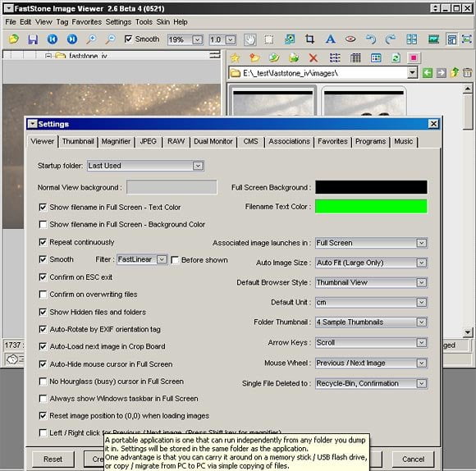Image resolution: width=476 pixels, height=471 pixels.
Task: Enable Always show Windows taskbar in Full Screen
Action: click(43, 399)
